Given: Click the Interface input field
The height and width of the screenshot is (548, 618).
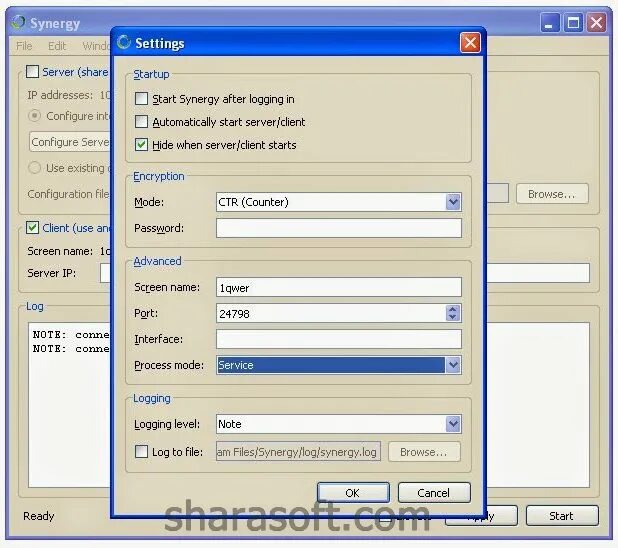Looking at the screenshot, I should (339, 339).
